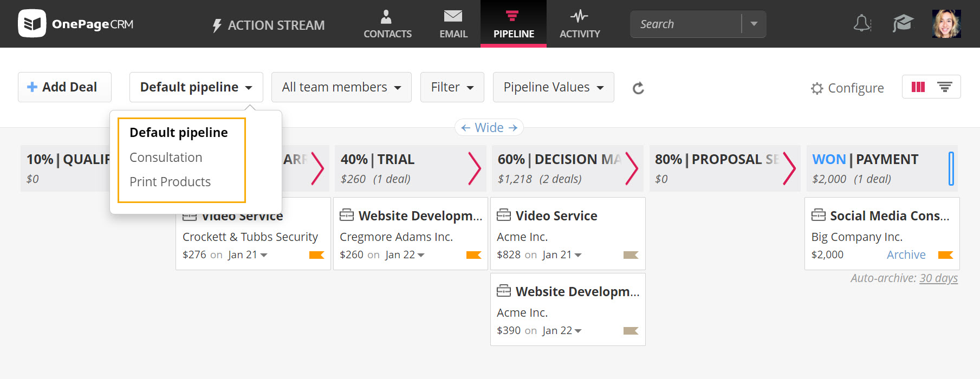This screenshot has width=980, height=379.
Task: Switch to funnel list view icon
Action: point(945,87)
